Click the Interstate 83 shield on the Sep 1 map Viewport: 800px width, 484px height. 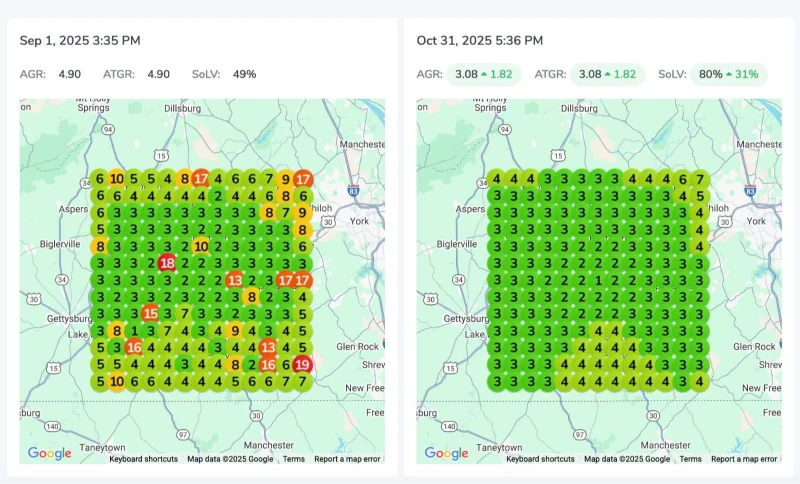pos(354,191)
